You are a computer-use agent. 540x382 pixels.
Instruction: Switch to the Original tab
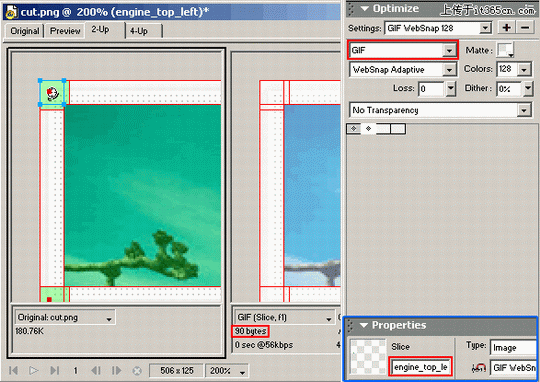point(25,31)
